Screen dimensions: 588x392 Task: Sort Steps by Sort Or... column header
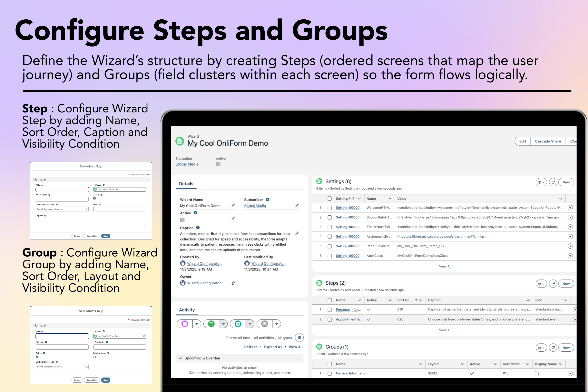405,300
